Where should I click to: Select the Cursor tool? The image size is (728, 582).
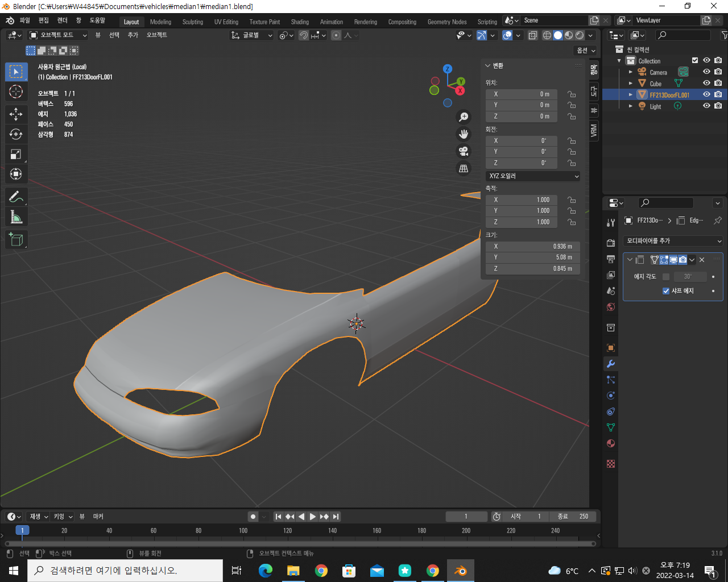pyautogui.click(x=16, y=92)
